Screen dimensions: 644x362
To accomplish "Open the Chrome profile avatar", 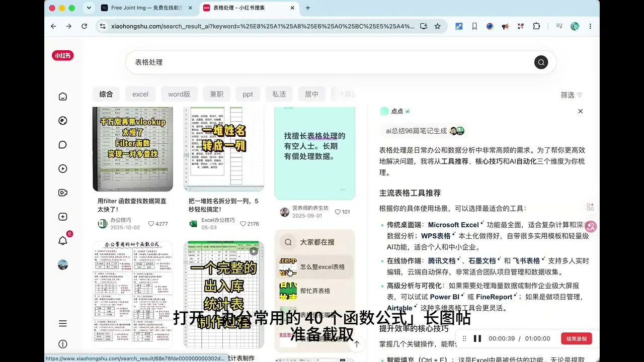I will [575, 26].
